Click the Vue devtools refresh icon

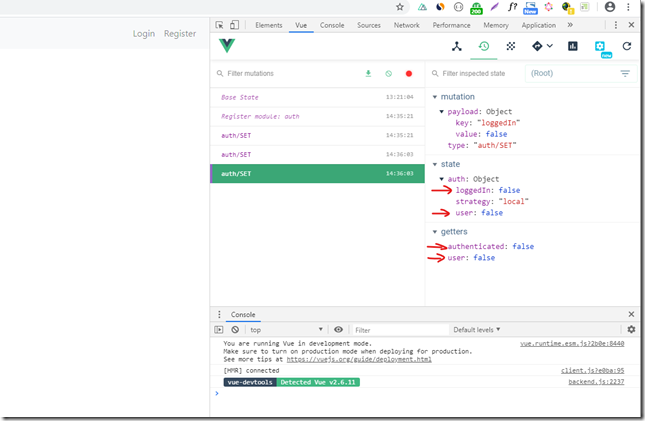pyautogui.click(x=626, y=46)
